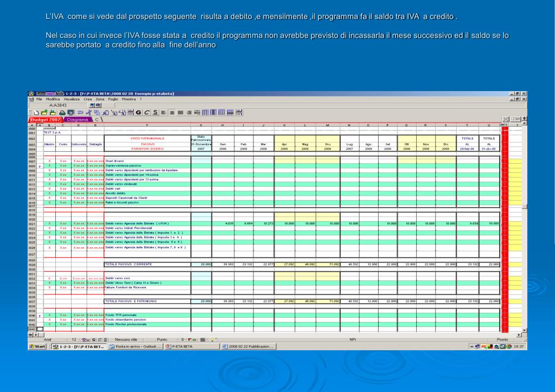Create a new workbook with the blank page icon
This screenshot has height=392, width=555.
(x=36, y=113)
